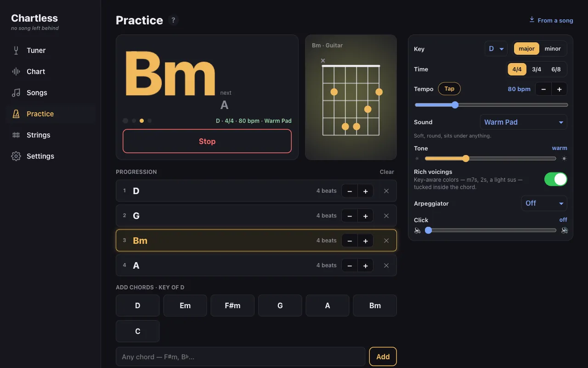Image resolution: width=588 pixels, height=368 pixels.
Task: Remove the Bm chord row with its X
Action: click(386, 241)
